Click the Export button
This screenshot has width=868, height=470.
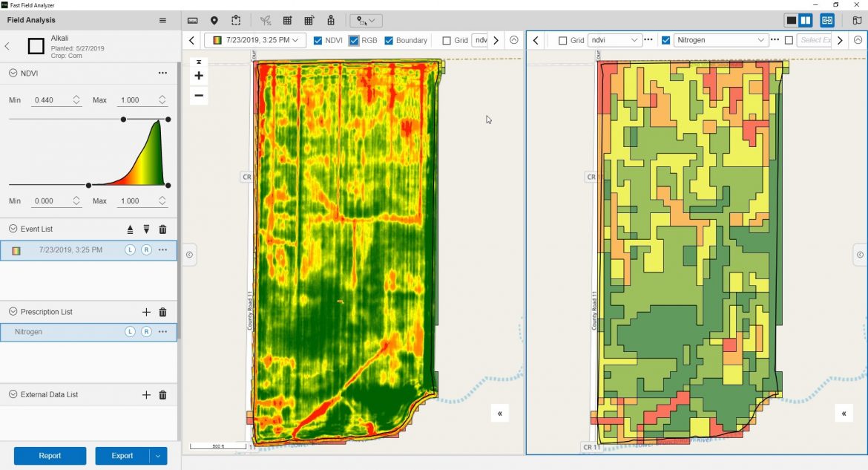(122, 456)
